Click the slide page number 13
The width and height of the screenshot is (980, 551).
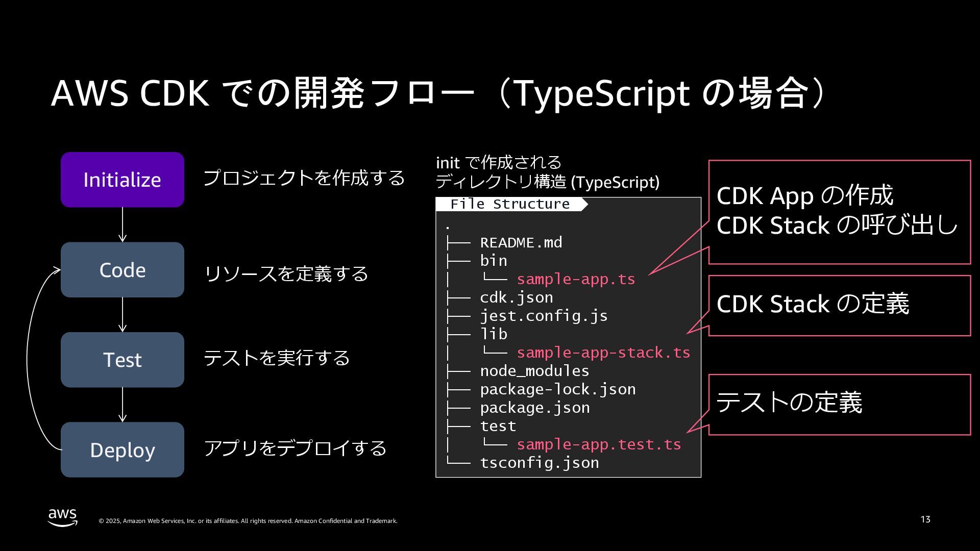pyautogui.click(x=925, y=519)
